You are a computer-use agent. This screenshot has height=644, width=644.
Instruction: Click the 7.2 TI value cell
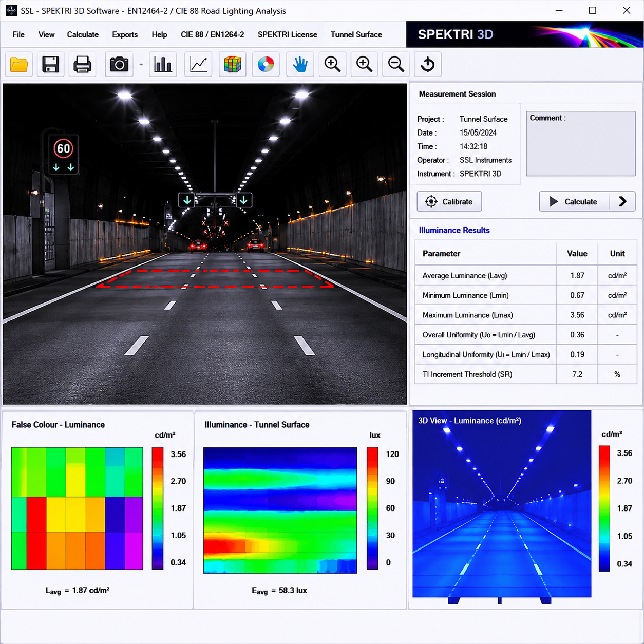(x=577, y=374)
